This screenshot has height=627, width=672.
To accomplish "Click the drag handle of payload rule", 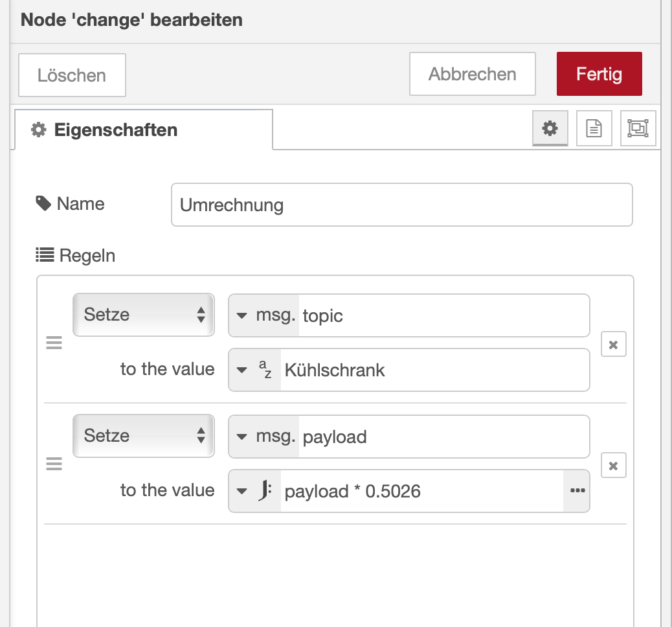I will point(54,464).
